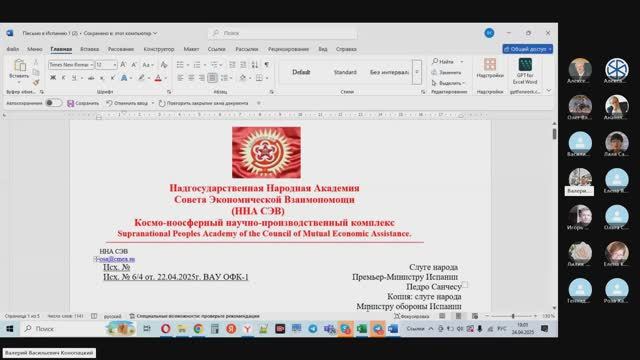Click the Windows Start button
The image size is (640, 360).
tap(10, 329)
